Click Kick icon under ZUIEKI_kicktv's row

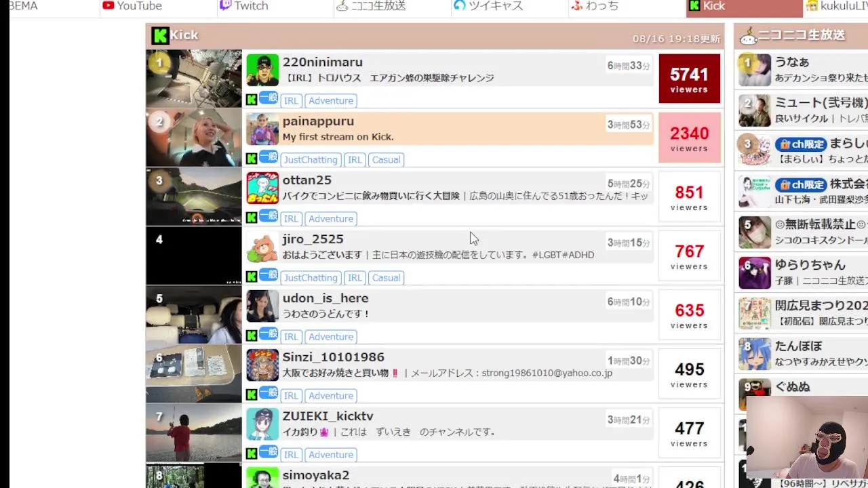tap(252, 454)
